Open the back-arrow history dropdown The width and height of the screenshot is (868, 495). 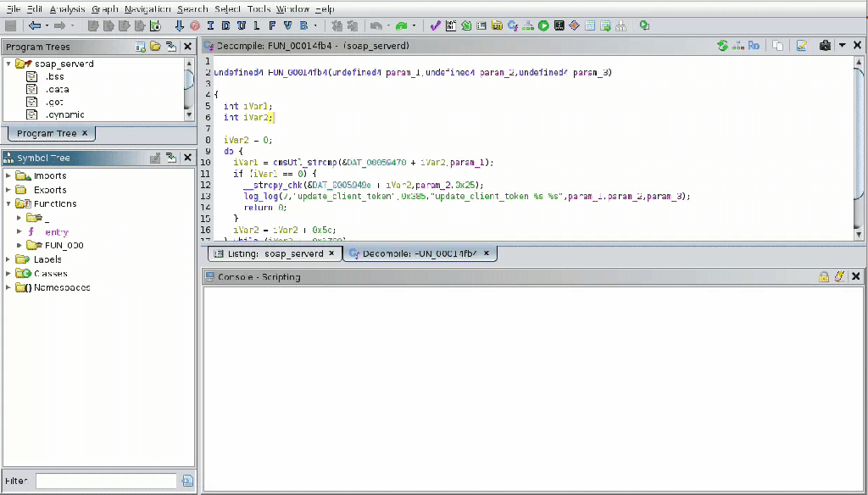[x=47, y=26]
